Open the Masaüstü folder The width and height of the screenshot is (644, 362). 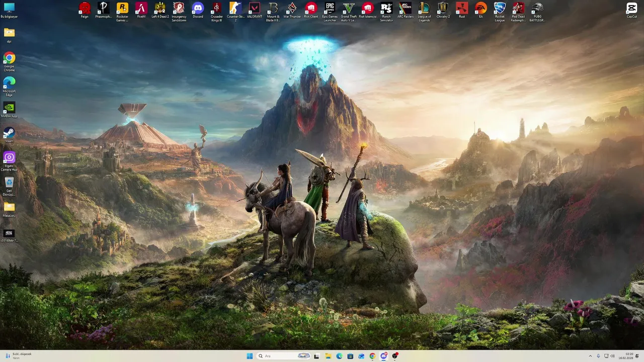click(x=9, y=210)
